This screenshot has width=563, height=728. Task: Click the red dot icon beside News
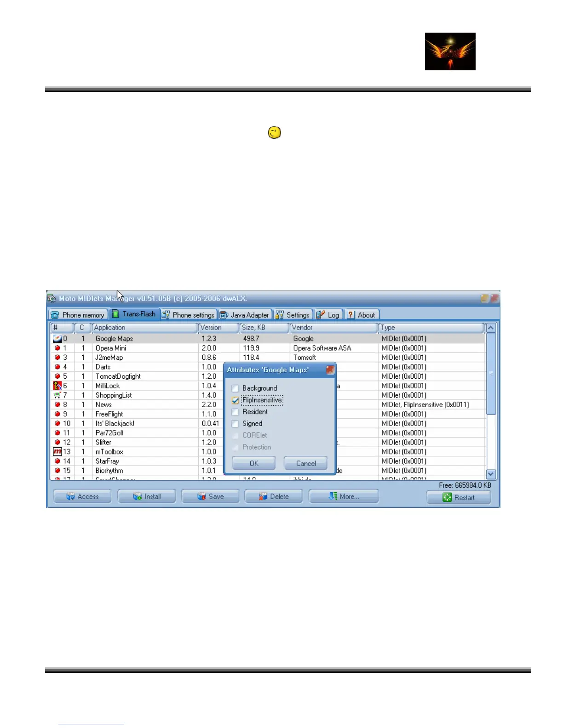tap(57, 404)
